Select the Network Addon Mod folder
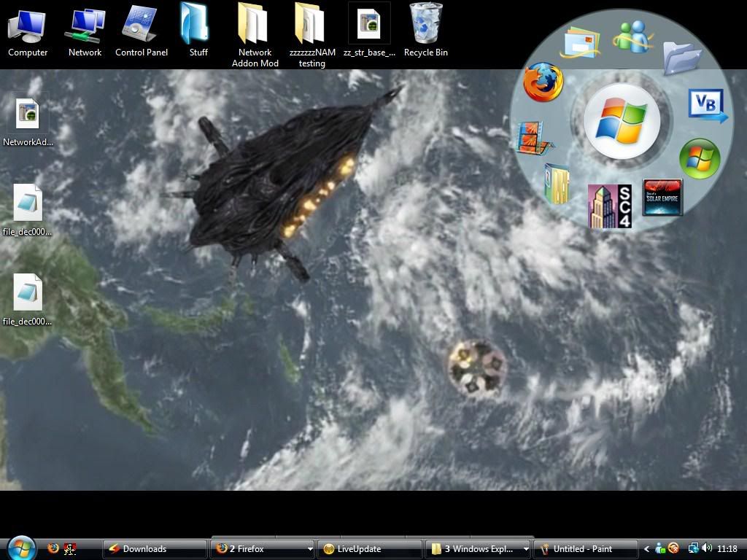Screen dimensions: 747x560 coord(255,35)
